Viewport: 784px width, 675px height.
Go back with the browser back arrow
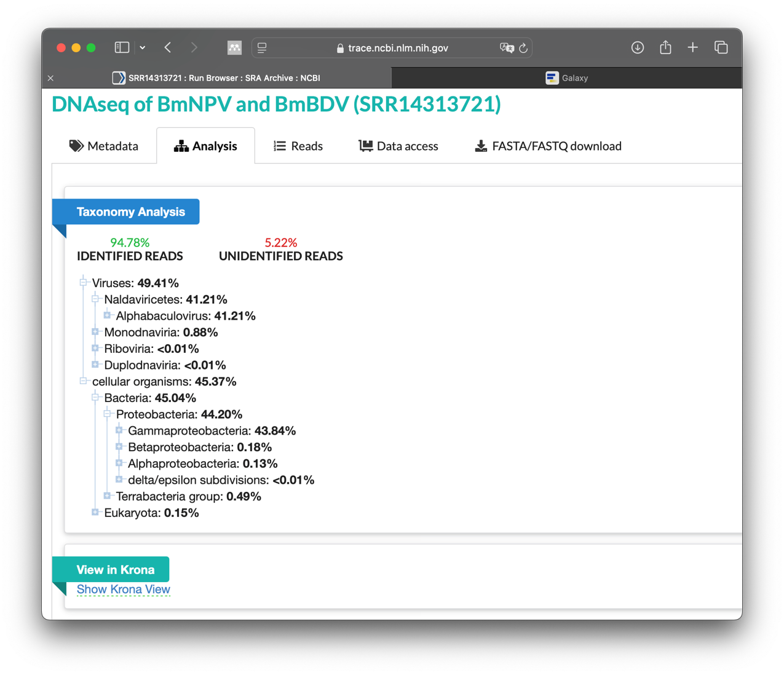click(168, 47)
